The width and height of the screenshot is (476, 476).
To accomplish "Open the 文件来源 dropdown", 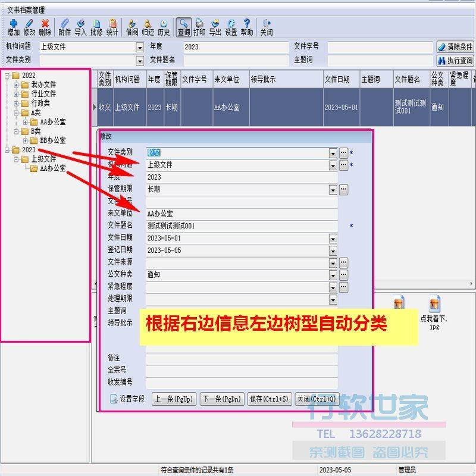I will pos(333,263).
